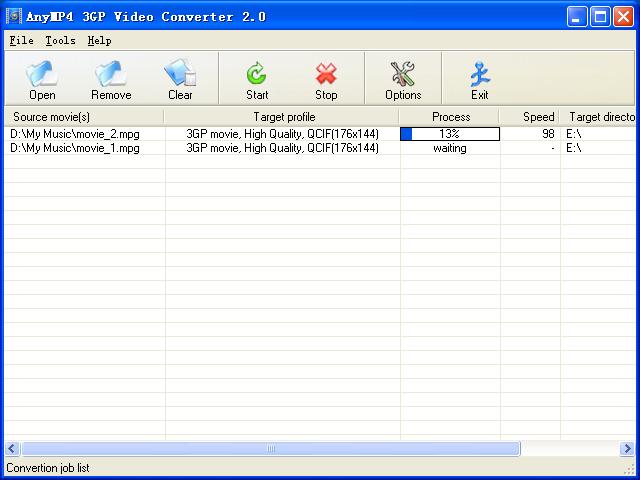Maximize the converter window

600,17
